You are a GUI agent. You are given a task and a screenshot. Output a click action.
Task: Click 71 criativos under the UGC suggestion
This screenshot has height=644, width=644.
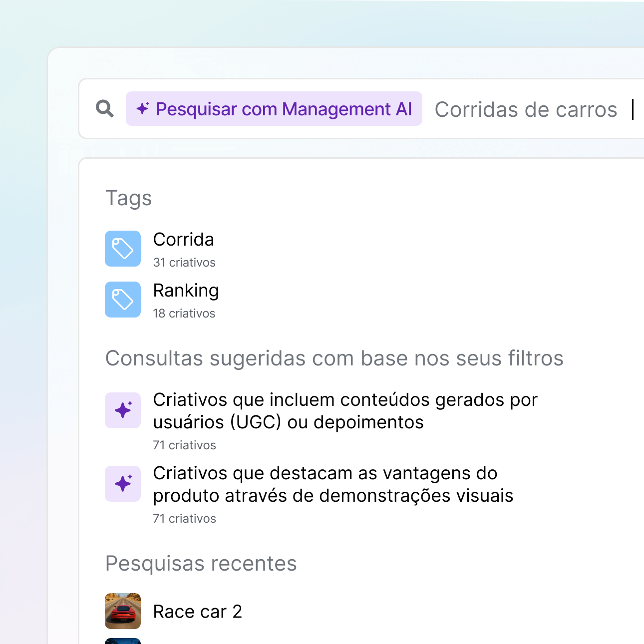[184, 445]
